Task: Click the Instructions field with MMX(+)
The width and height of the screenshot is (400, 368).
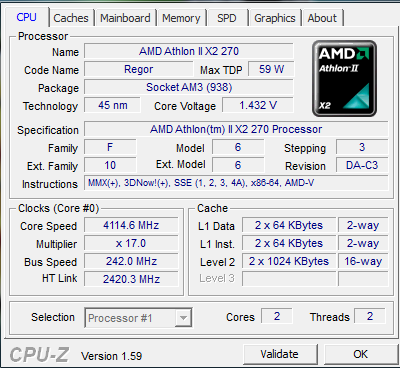Action: [x=236, y=183]
